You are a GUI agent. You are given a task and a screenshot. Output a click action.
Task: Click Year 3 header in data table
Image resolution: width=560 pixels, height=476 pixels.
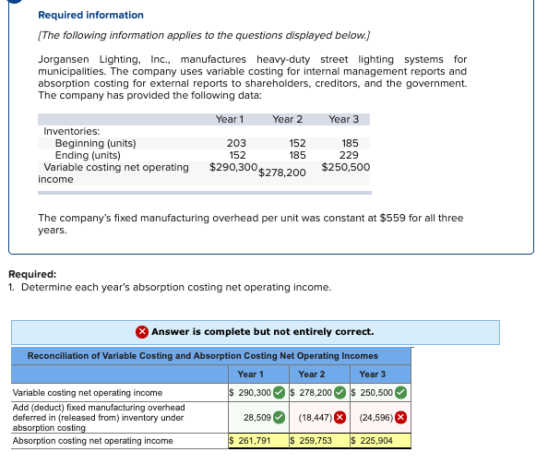[x=344, y=119]
